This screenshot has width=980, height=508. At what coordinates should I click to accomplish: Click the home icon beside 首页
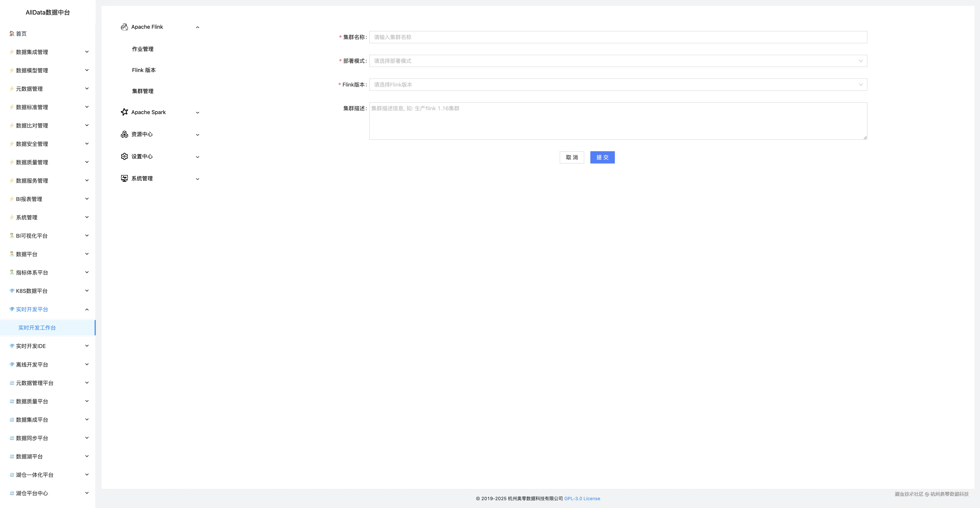12,34
